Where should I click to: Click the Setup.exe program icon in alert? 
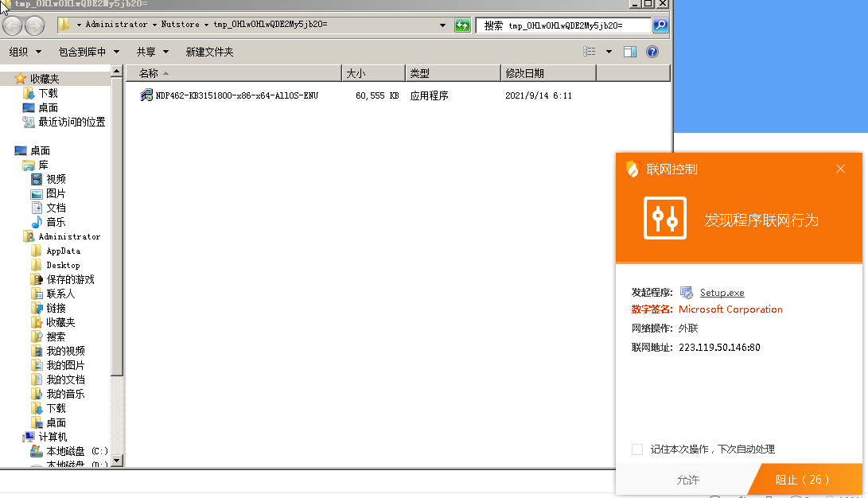coord(687,292)
